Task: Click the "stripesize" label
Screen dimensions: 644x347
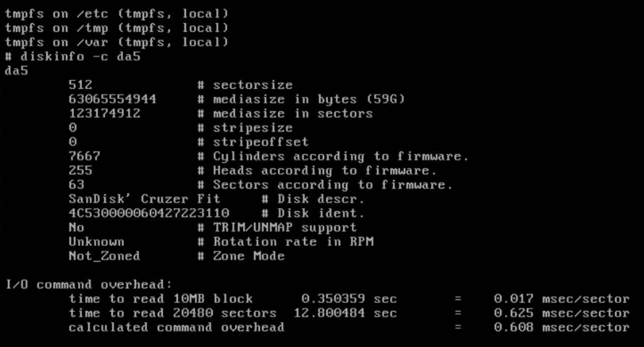Action: point(253,128)
